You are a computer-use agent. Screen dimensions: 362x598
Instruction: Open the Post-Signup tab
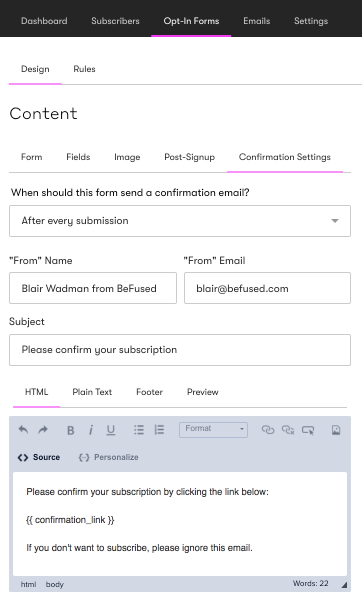(190, 157)
